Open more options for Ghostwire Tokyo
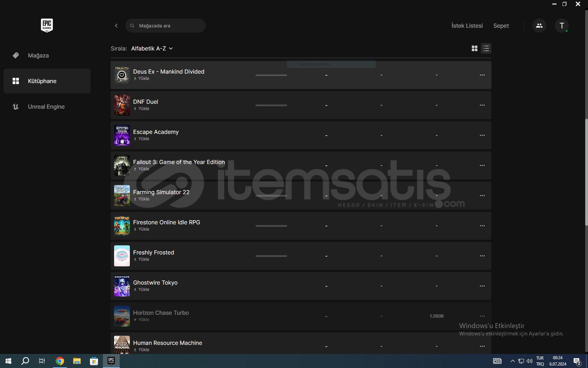The height and width of the screenshot is (368, 588). click(482, 286)
